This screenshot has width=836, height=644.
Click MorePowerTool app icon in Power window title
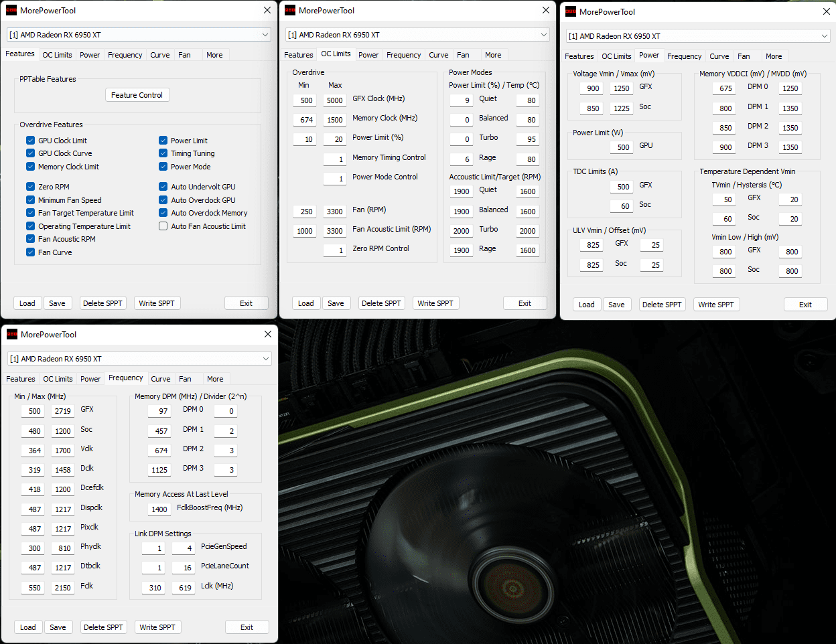(571, 11)
